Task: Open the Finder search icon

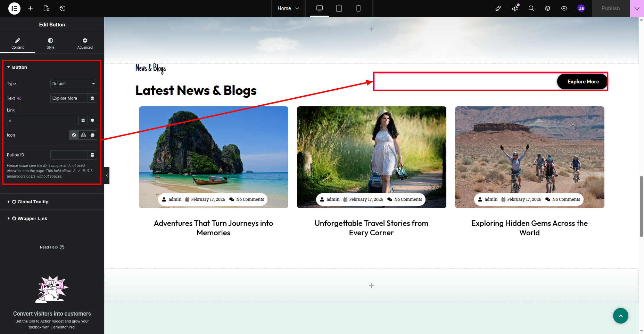Action: [531, 8]
